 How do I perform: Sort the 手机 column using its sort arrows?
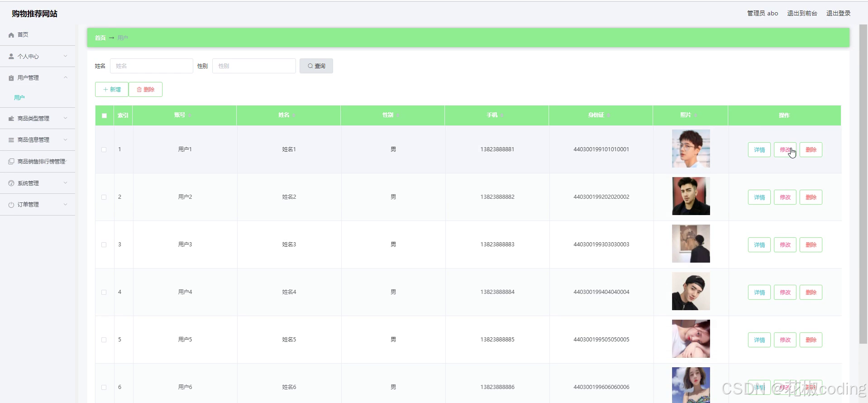click(502, 115)
